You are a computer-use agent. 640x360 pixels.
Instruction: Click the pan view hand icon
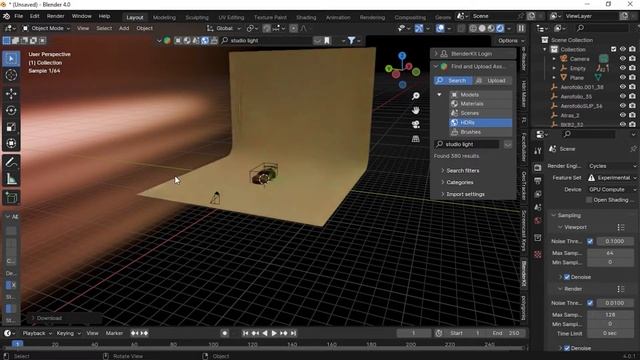416,110
